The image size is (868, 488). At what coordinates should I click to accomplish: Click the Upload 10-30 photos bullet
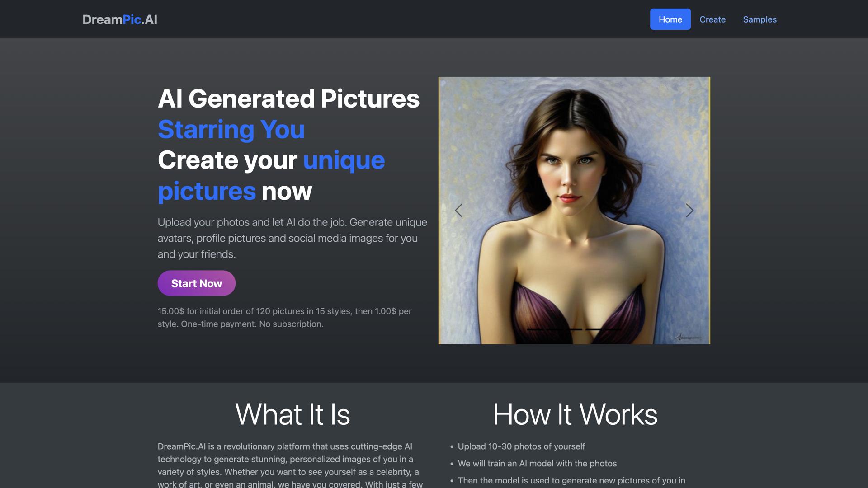[521, 446]
